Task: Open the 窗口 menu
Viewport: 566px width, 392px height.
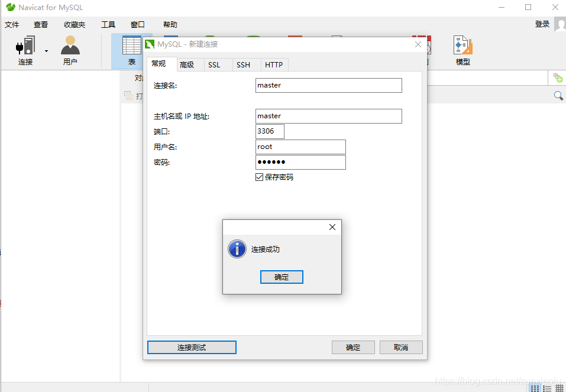Action: tap(138, 25)
